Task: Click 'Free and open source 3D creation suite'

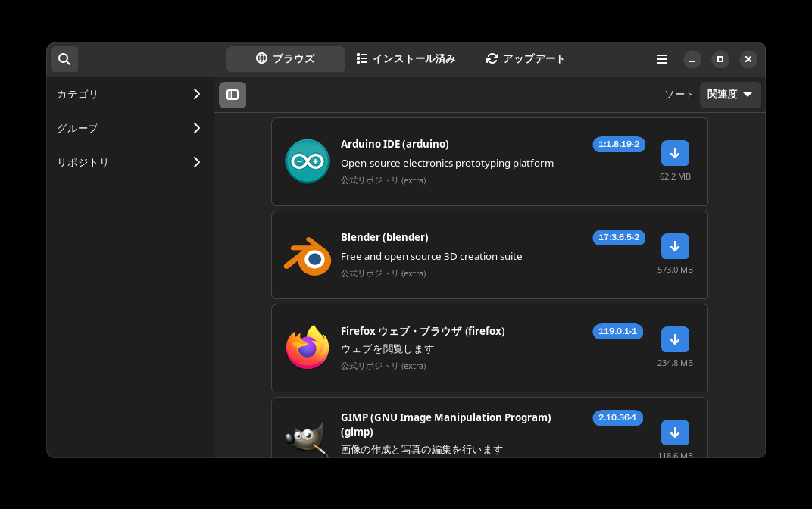Action: (x=432, y=256)
